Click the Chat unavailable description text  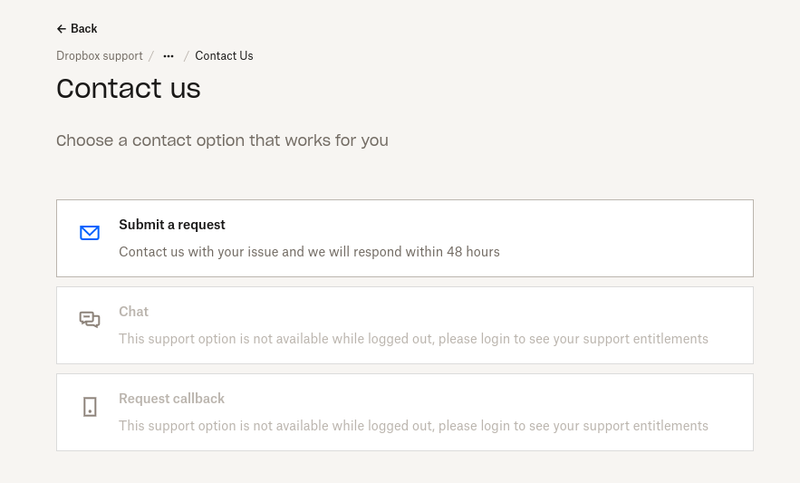(x=413, y=339)
